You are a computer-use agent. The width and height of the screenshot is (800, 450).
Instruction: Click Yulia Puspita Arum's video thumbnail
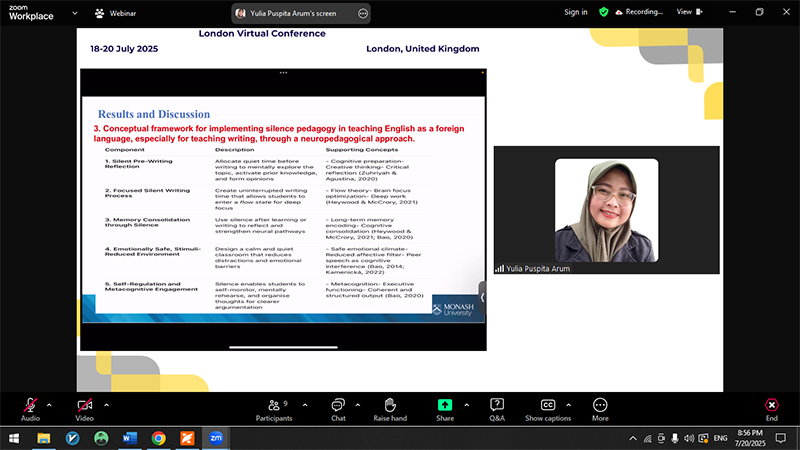tap(606, 210)
